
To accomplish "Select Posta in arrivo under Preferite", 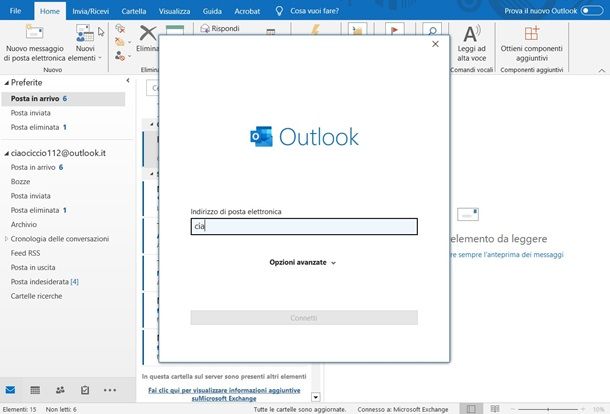I will coord(63,99).
